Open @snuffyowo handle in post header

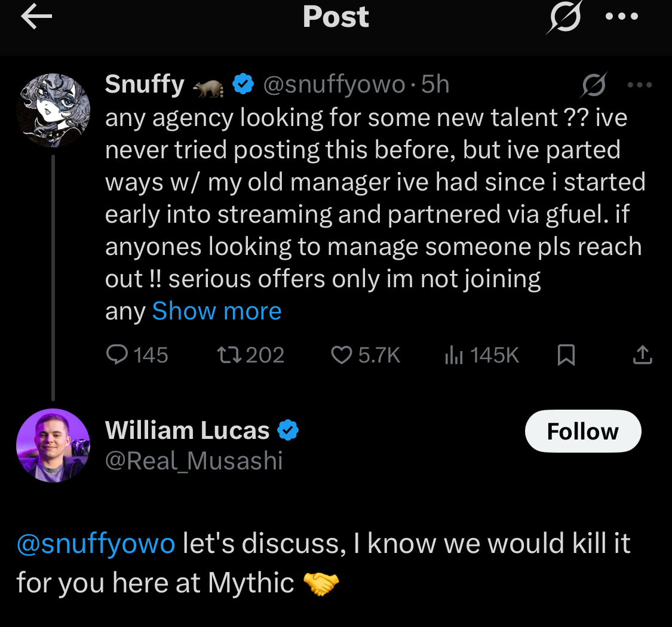pos(335,85)
